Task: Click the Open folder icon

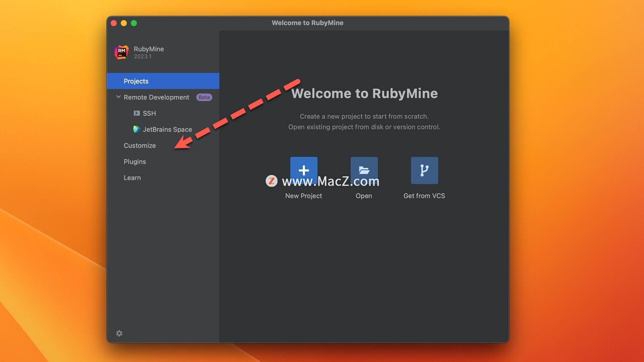Action: [x=364, y=170]
